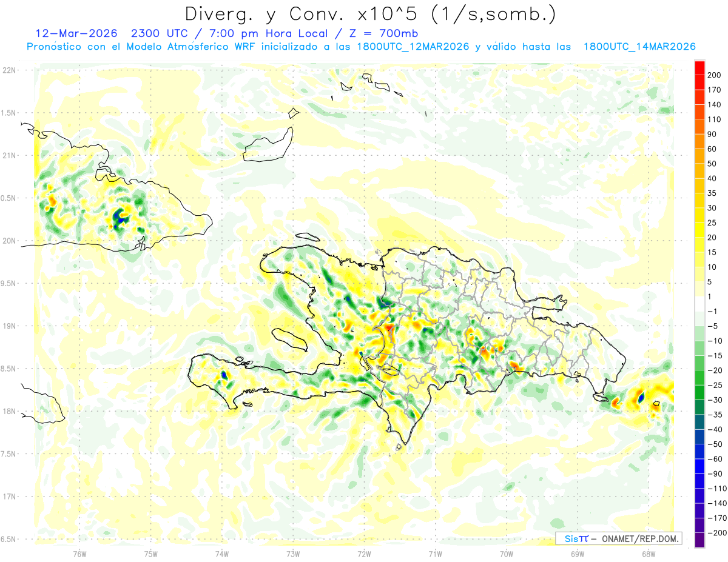The width and height of the screenshot is (728, 562).
Task: Click the "71W" longitude label
Action: (x=435, y=553)
